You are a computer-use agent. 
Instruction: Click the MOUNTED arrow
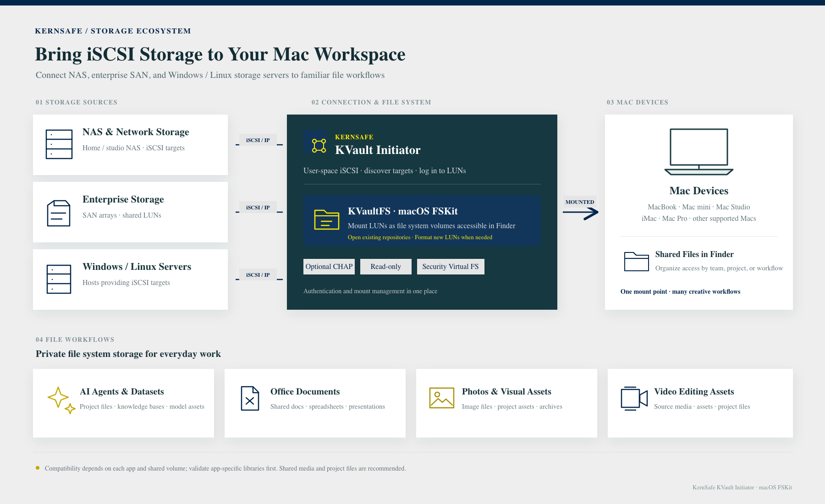581,213
